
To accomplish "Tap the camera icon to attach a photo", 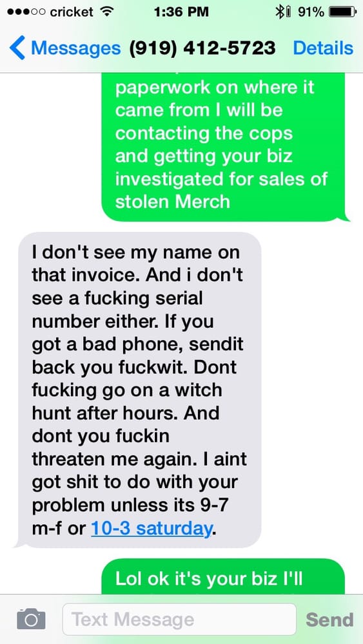I will point(31,619).
